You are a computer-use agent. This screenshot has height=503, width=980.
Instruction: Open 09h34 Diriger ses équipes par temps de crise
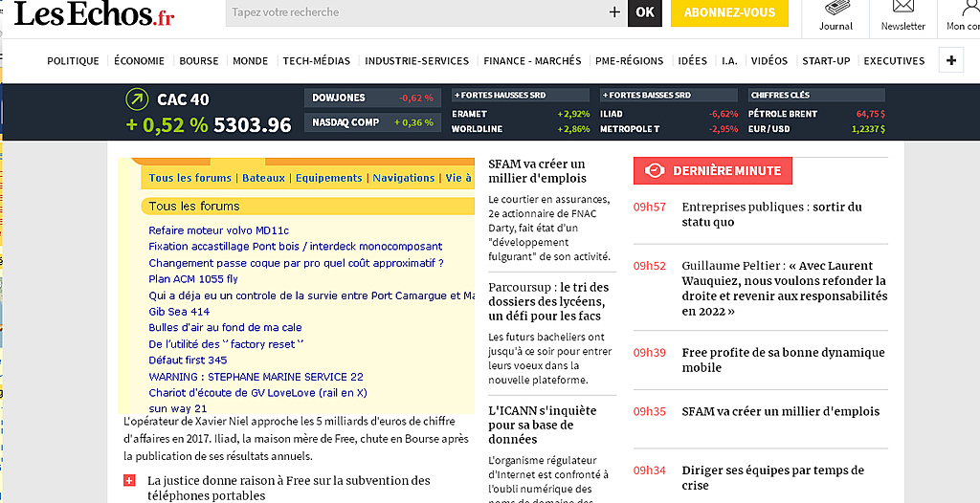pyautogui.click(x=773, y=478)
